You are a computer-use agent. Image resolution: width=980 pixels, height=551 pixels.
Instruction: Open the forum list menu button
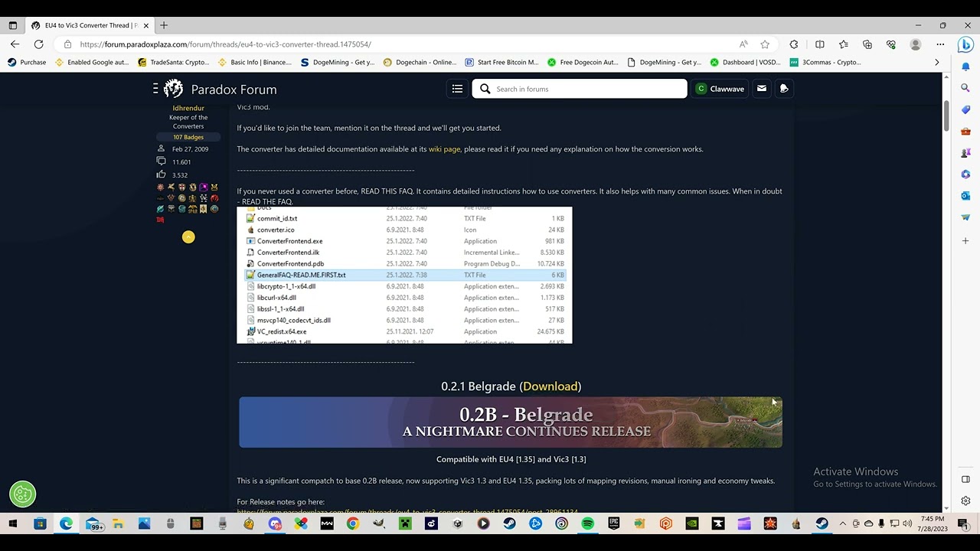point(457,89)
